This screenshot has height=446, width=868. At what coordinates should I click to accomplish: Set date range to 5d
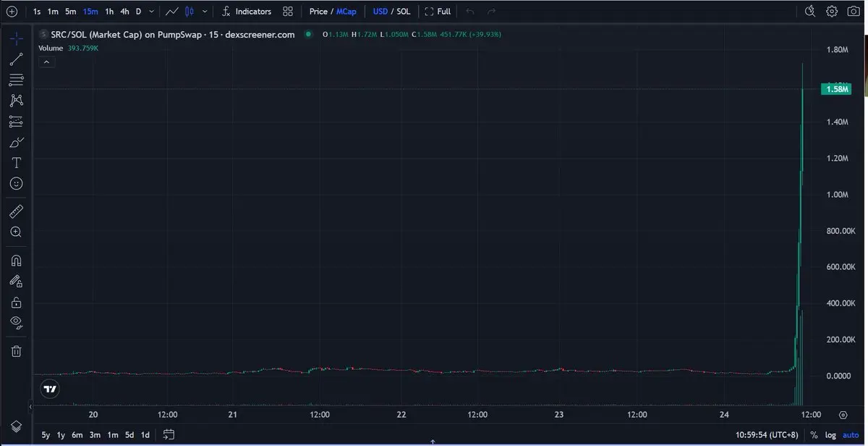coord(129,435)
